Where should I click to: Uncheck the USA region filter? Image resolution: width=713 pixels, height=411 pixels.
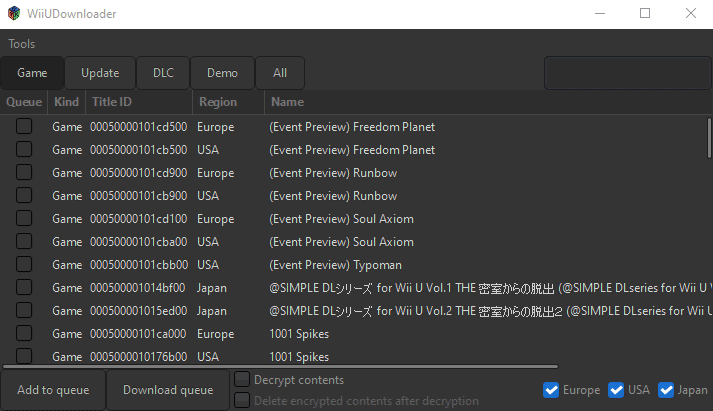pyautogui.click(x=616, y=390)
